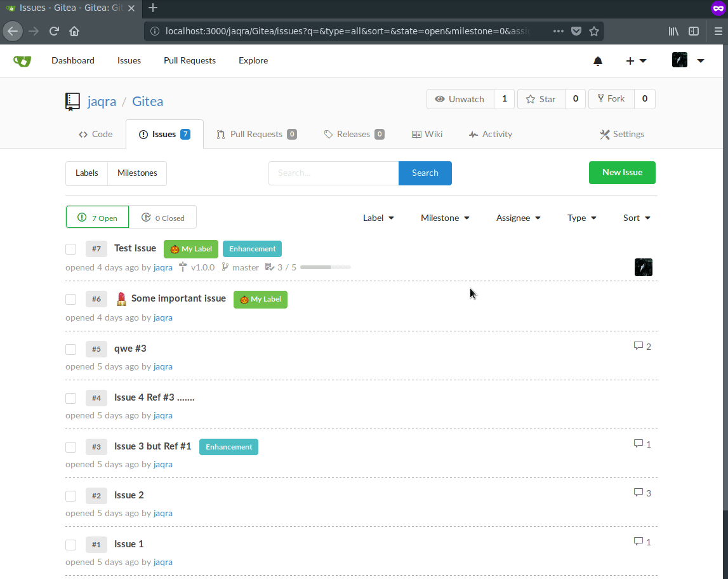Click repository book icon beside jaqra
Screen dimensions: 728x579
[72, 102]
